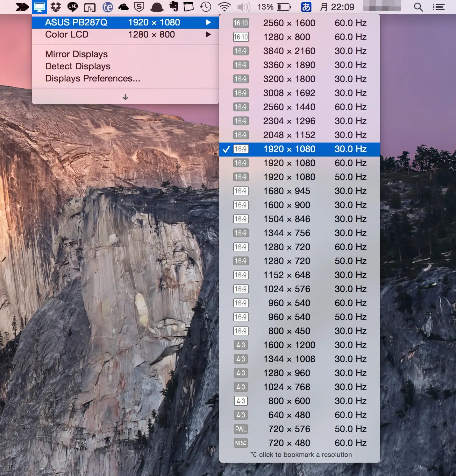
Task: Select 2304 × 1296 resolution
Action: coord(300,121)
